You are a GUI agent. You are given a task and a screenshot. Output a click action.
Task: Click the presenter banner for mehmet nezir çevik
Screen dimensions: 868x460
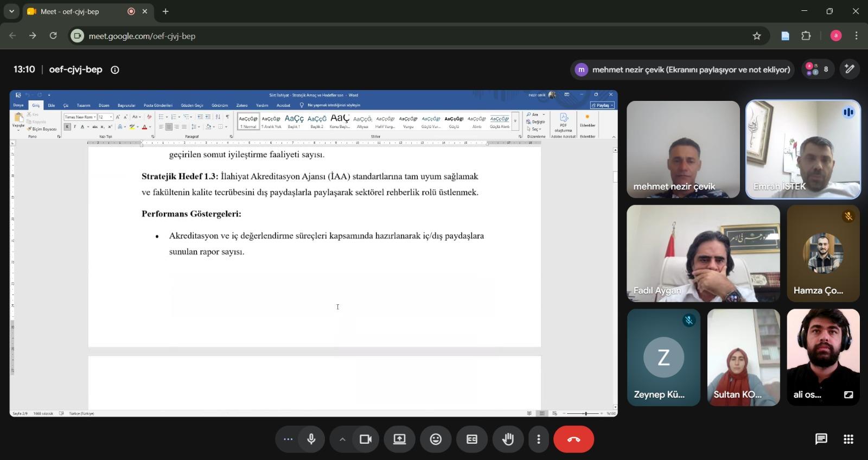[683, 69]
